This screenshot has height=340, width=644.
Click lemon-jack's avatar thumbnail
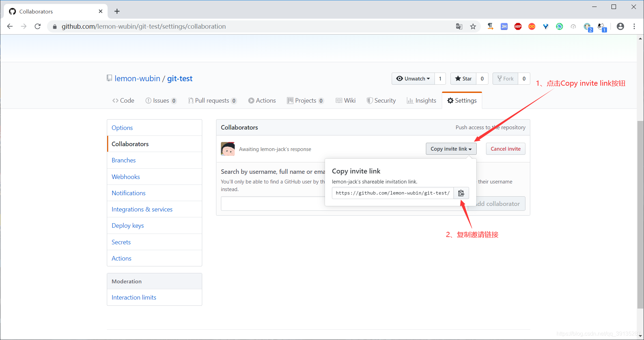pos(228,149)
